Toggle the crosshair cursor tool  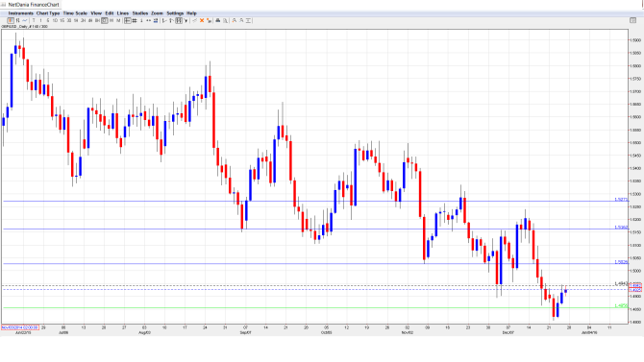127,20
